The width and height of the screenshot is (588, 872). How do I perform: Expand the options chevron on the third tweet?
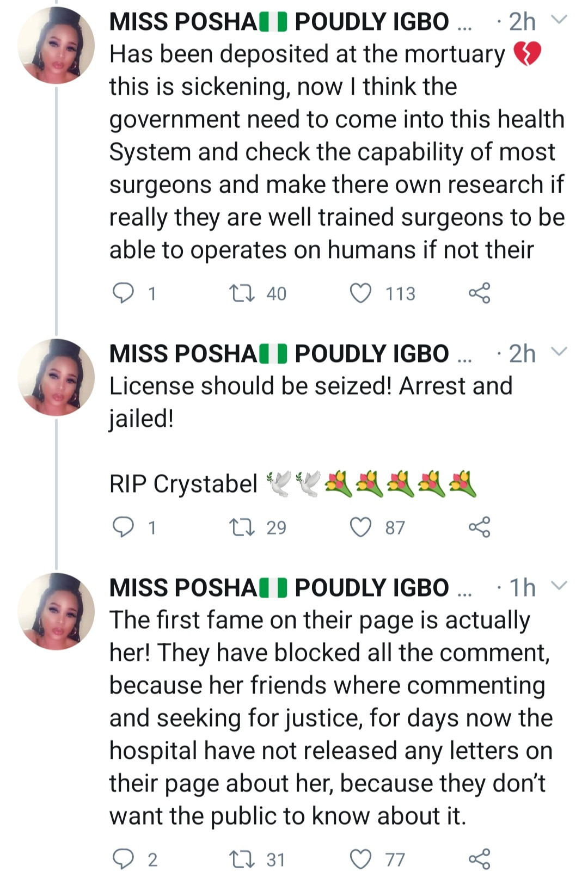(560, 586)
